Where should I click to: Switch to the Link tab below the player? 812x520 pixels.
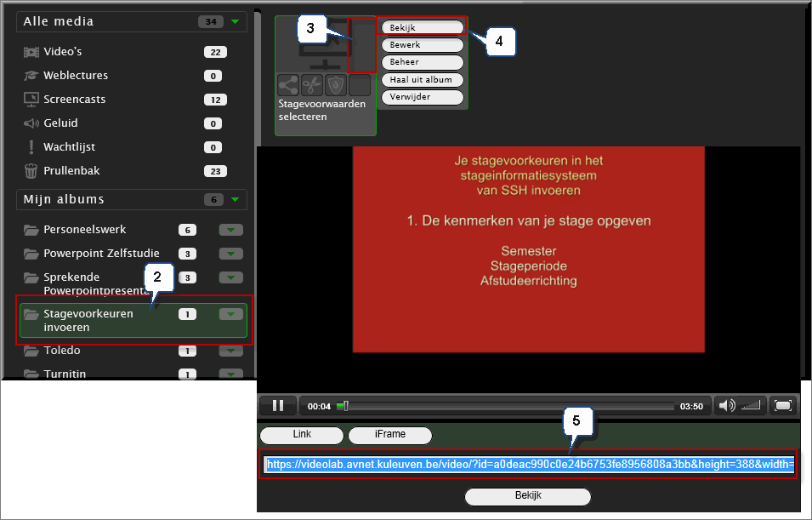tap(302, 435)
